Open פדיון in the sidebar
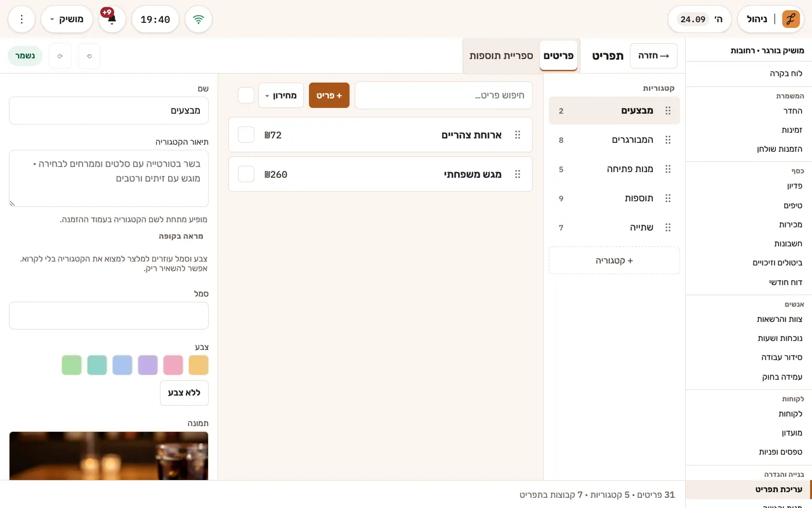Viewport: 812px width, 508px height. click(x=749, y=186)
